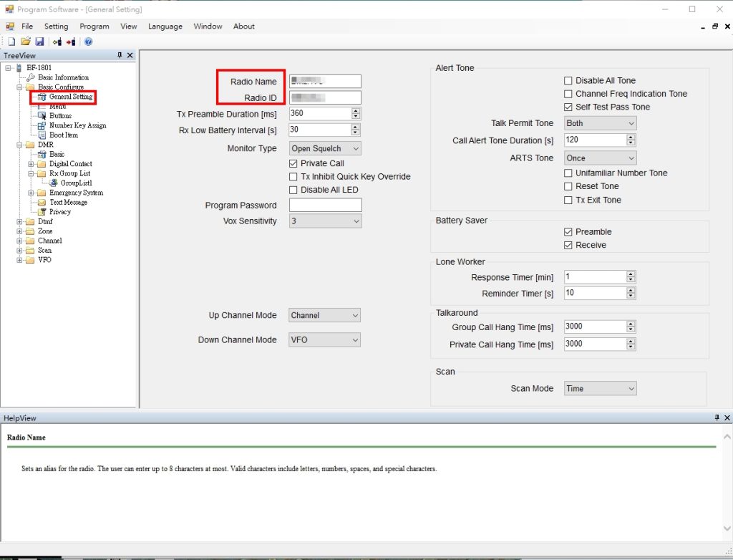Click the HelpView scroll down arrow
The width and height of the screenshot is (733, 560).
point(727,528)
